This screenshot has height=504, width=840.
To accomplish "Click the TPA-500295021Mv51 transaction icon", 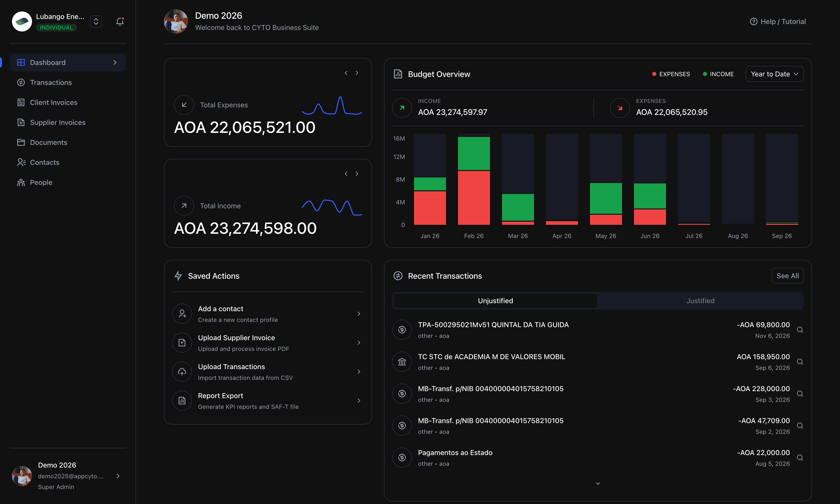I will coord(402,329).
